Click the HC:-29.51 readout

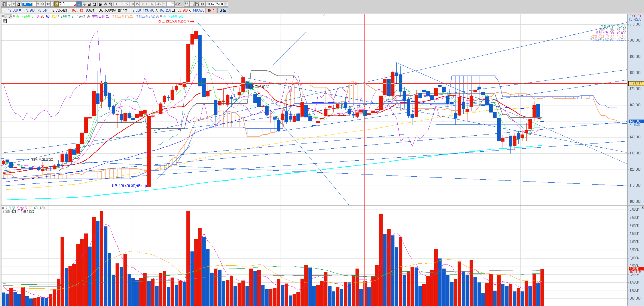coord(635,19)
